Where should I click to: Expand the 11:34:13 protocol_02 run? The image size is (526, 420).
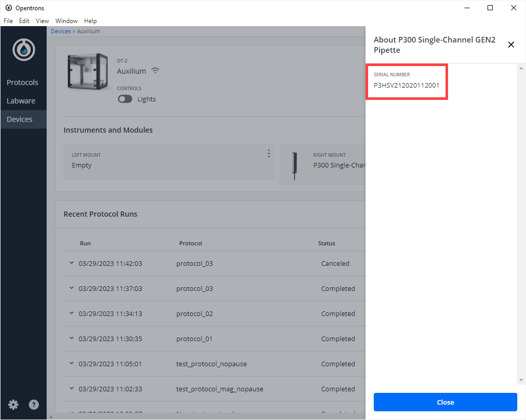71,313
